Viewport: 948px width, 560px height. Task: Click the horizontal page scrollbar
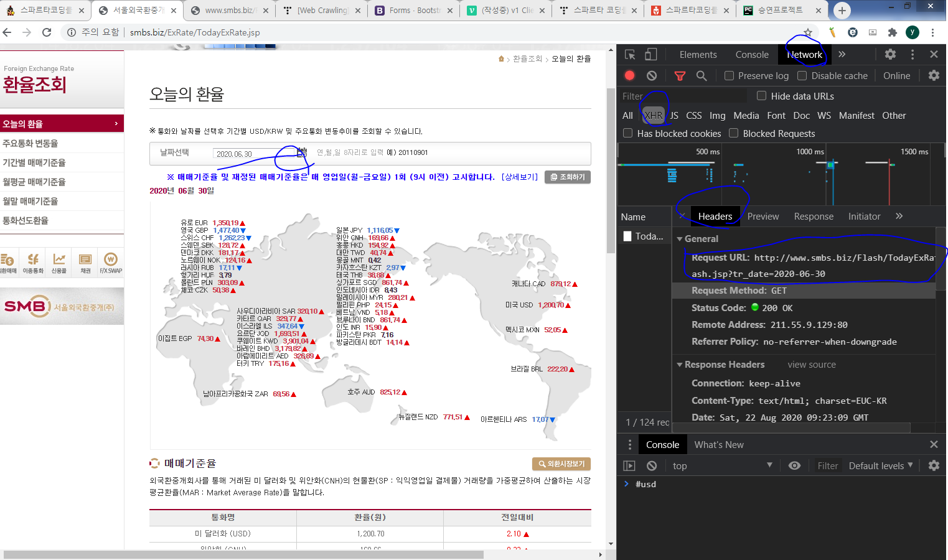(243, 554)
